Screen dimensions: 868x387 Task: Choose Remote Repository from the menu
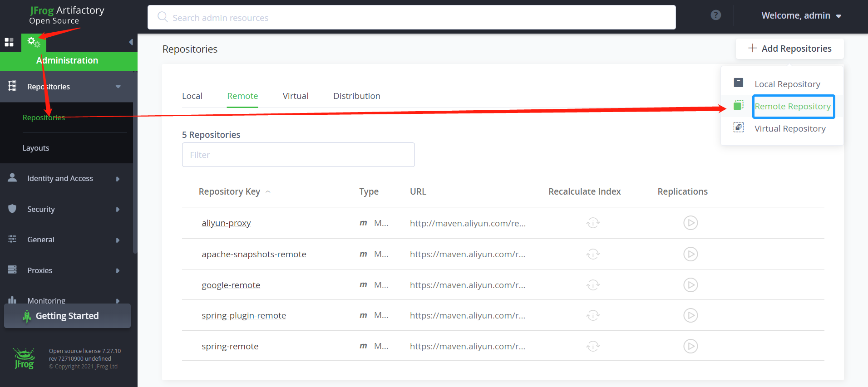coord(793,106)
